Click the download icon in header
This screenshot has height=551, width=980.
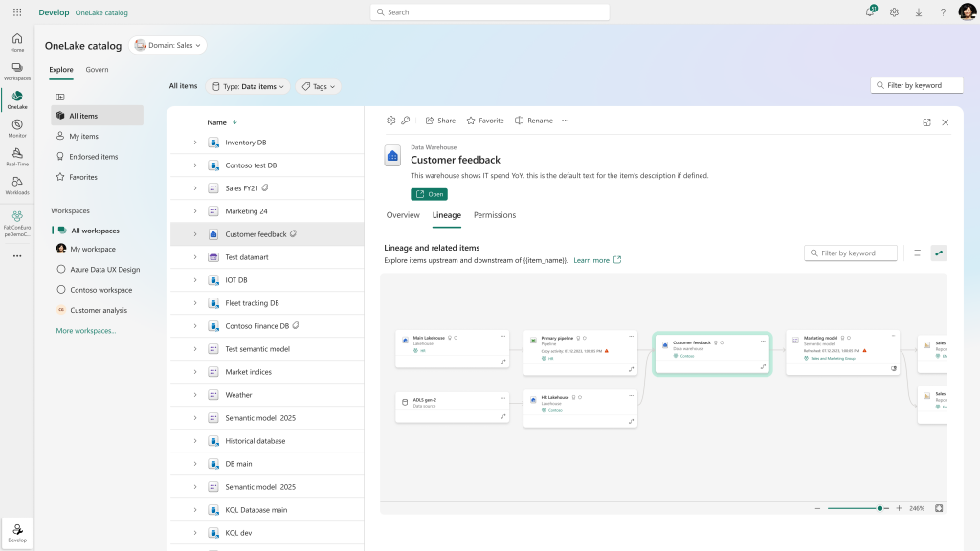[x=919, y=12]
